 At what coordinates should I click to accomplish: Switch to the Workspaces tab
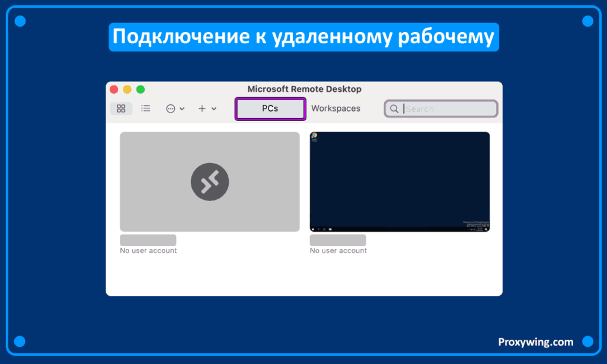(x=336, y=108)
